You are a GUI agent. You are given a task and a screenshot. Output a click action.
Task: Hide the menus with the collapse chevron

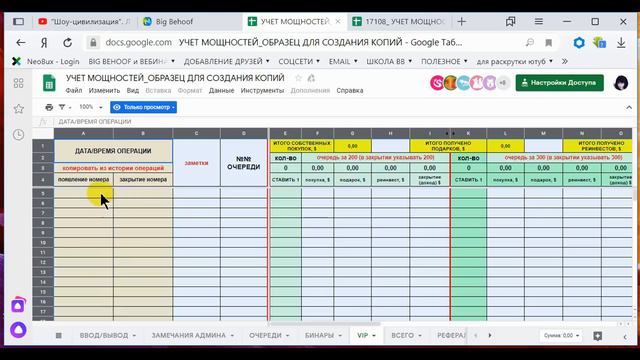click(x=629, y=107)
